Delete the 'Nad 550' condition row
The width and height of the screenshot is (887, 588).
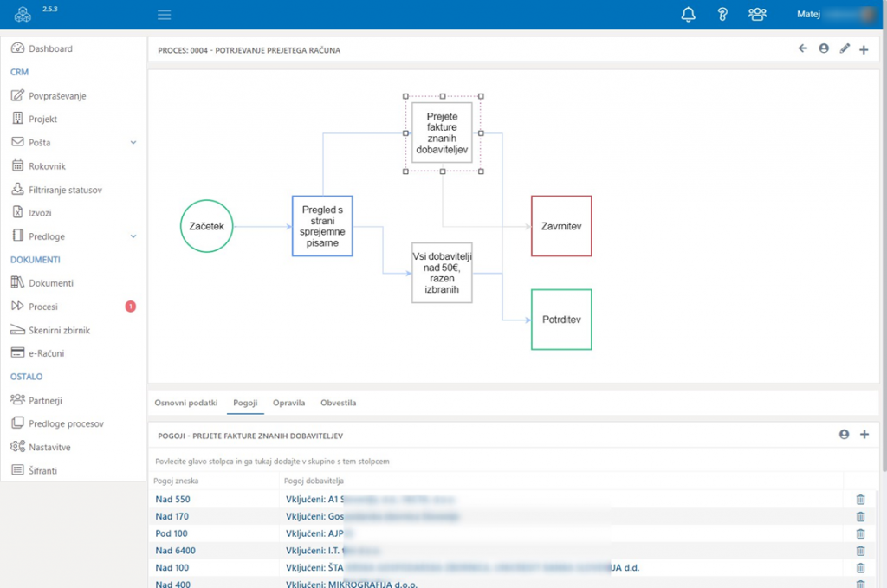pos(860,500)
